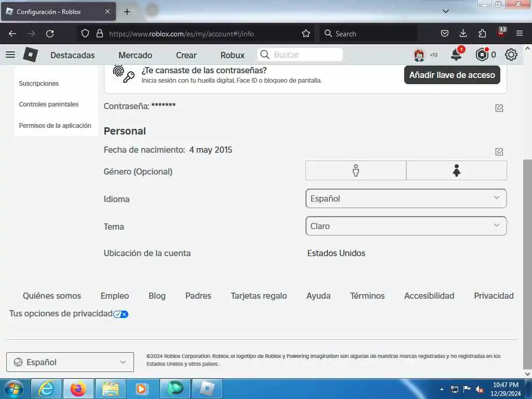Select Suscripciones in the settings sidebar
The image size is (532, 399).
point(38,84)
